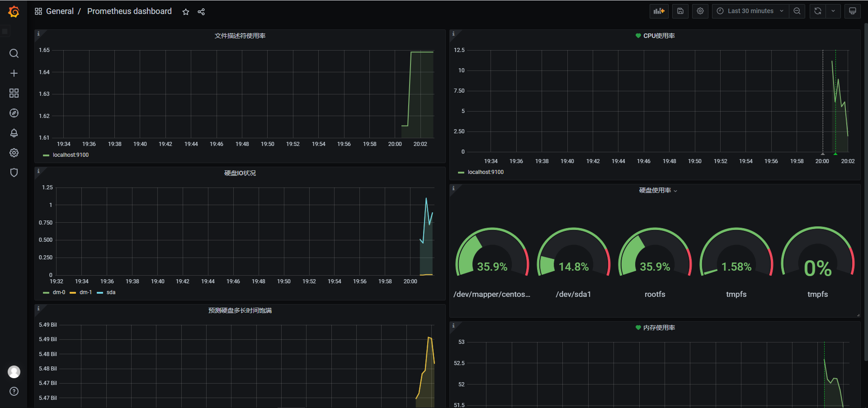
Task: Refresh the dashboard
Action: [818, 11]
